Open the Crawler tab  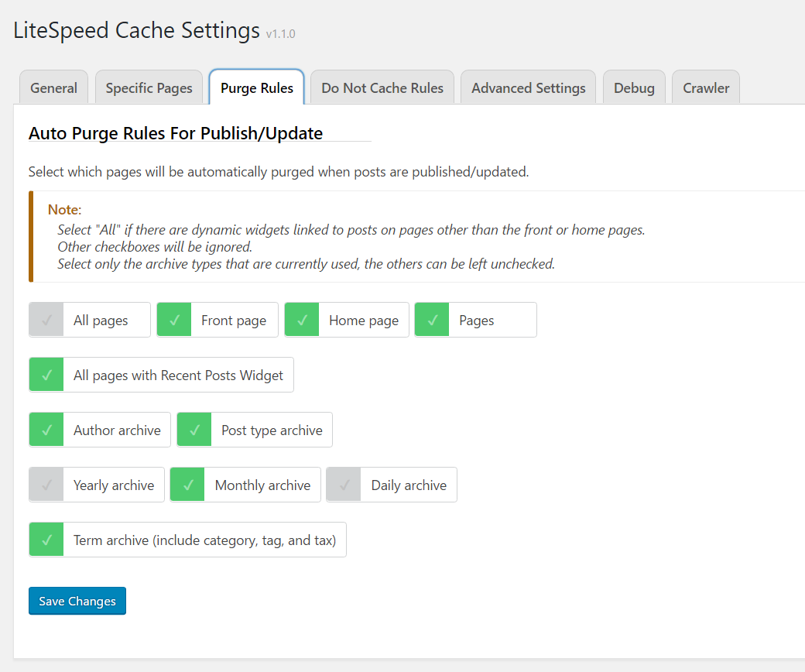(706, 87)
